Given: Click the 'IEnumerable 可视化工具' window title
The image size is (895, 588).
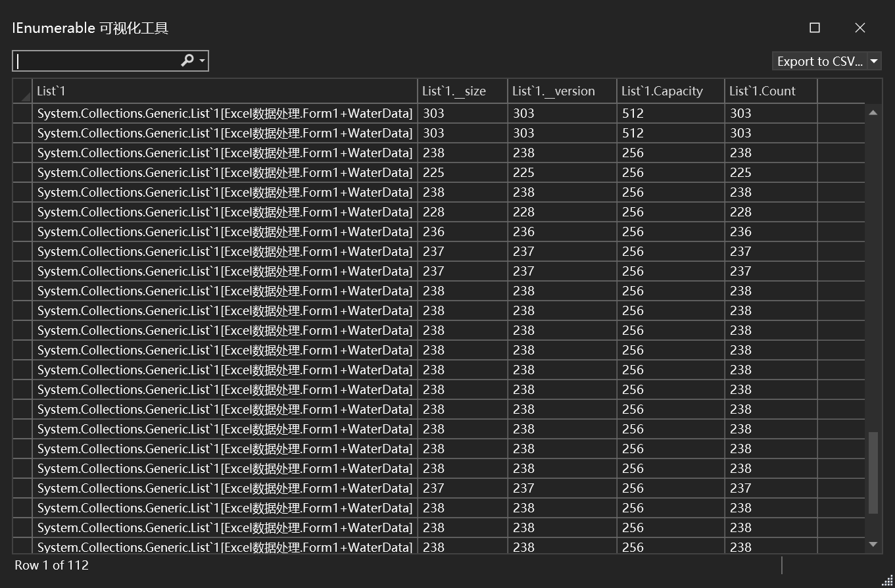Looking at the screenshot, I should 91,28.
